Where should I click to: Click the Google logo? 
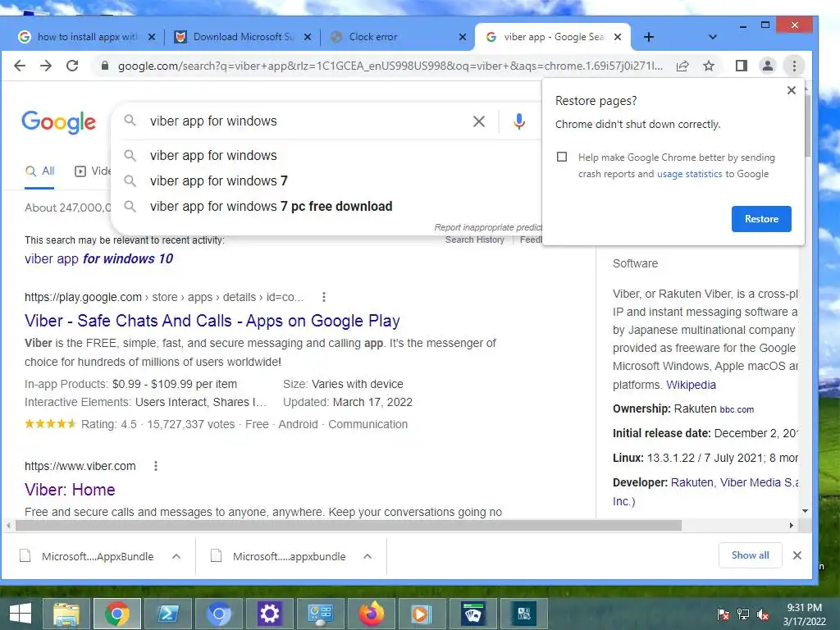click(x=59, y=122)
